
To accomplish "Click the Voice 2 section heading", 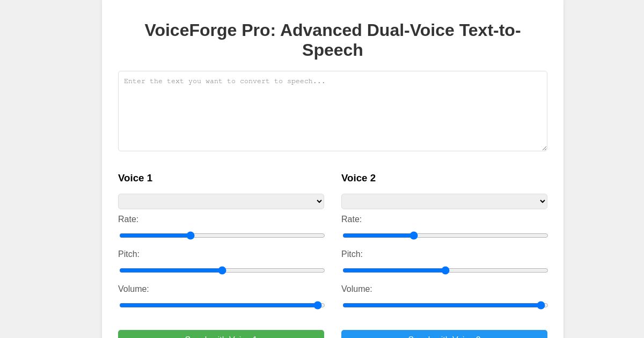I will (x=358, y=178).
